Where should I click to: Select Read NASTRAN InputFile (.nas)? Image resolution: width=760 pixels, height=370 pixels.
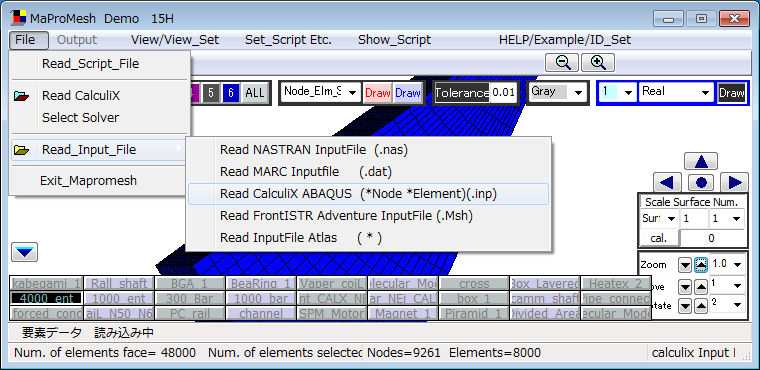click(x=368, y=150)
